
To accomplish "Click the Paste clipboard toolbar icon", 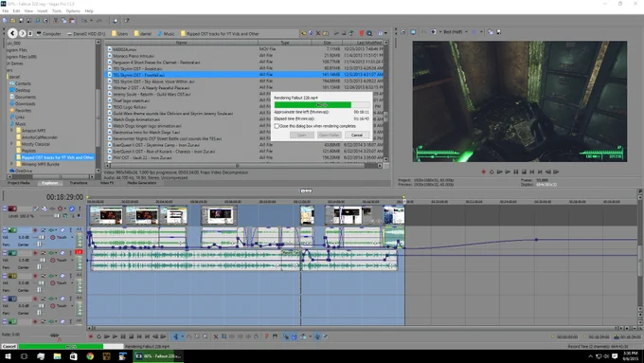I will pos(72,20).
